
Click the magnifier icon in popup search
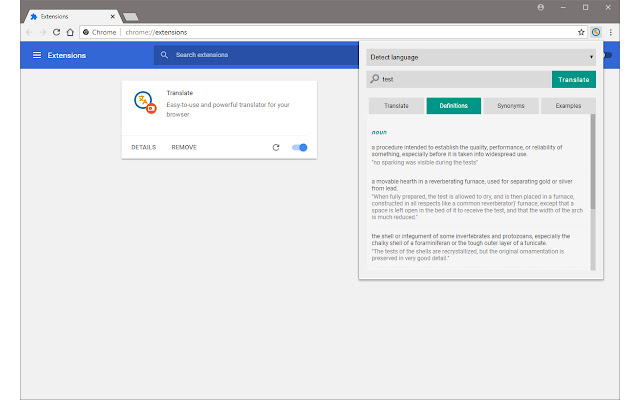point(374,79)
